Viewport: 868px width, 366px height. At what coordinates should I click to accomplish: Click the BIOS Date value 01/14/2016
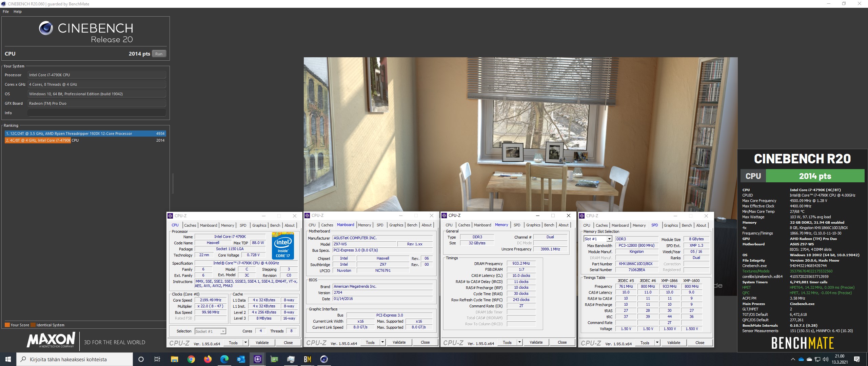(x=382, y=299)
